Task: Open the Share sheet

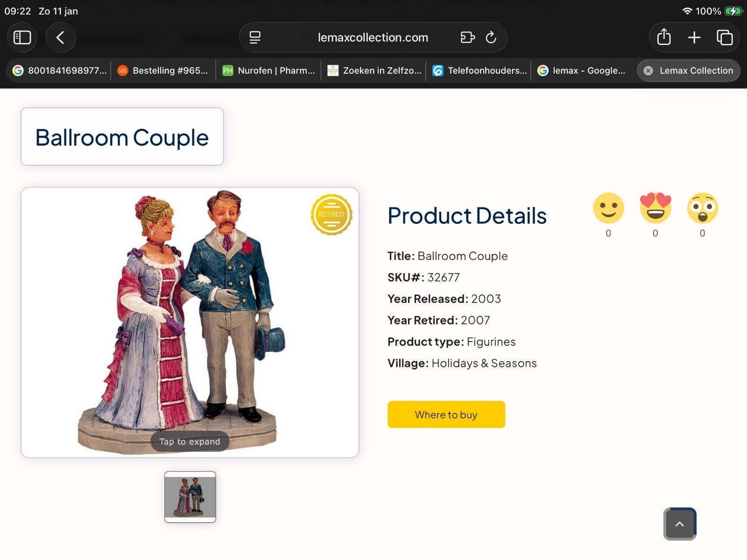Action: [664, 37]
